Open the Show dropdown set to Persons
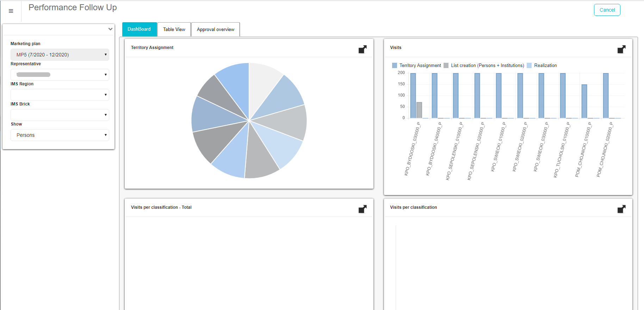644x310 pixels. pyautogui.click(x=60, y=135)
